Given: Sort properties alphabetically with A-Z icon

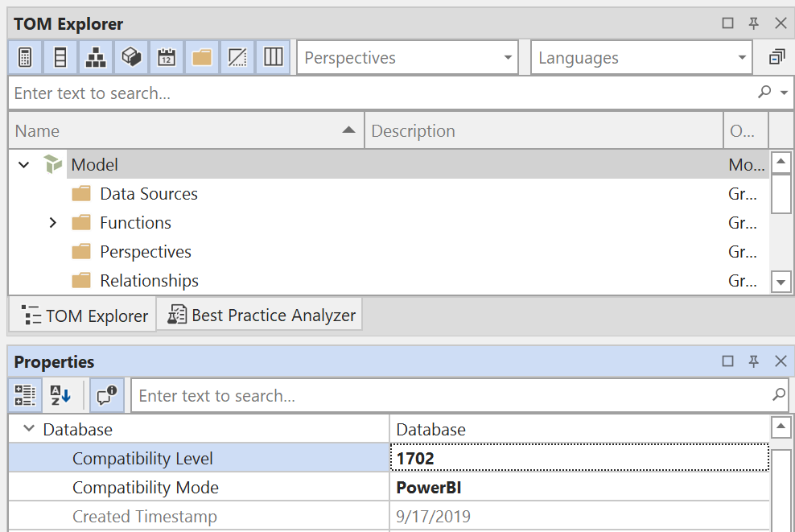Looking at the screenshot, I should 61,395.
